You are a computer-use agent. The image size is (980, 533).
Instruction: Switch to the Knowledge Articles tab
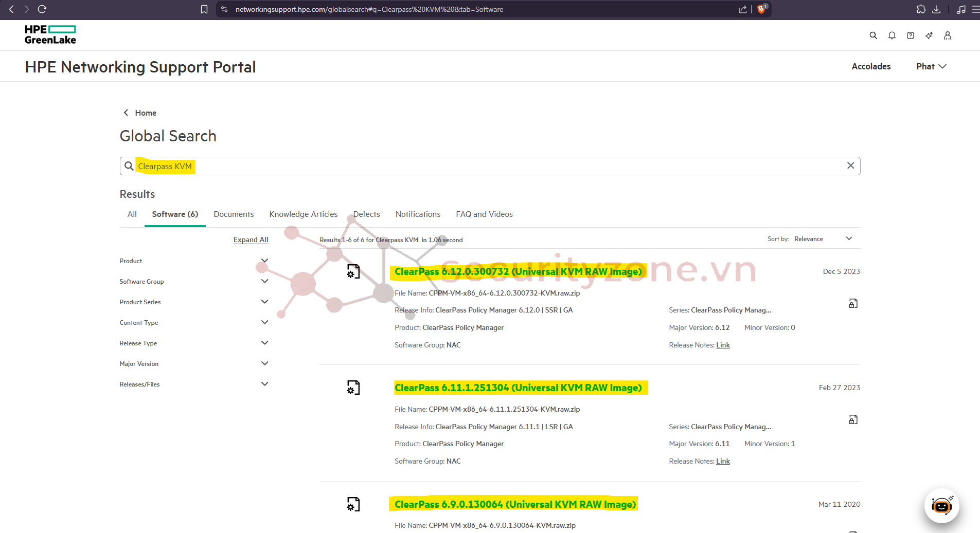[x=303, y=214]
